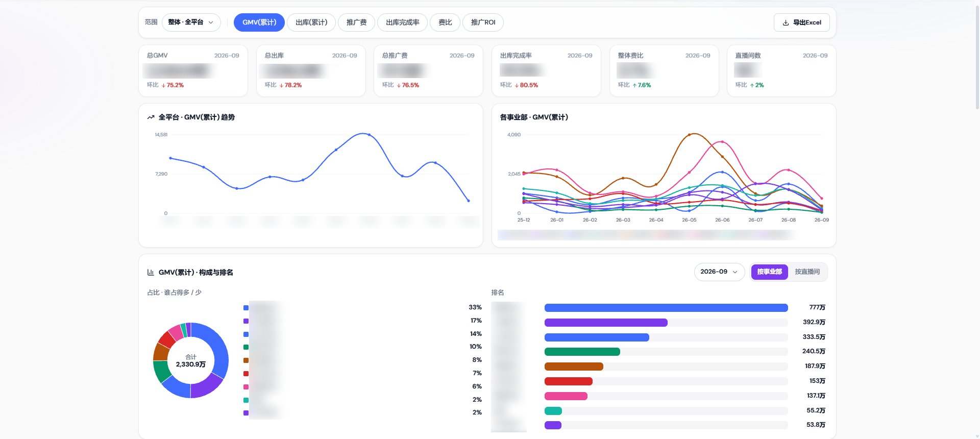This screenshot has width=980, height=439.
Task: Click the 总推广费 summary card
Action: point(428,70)
